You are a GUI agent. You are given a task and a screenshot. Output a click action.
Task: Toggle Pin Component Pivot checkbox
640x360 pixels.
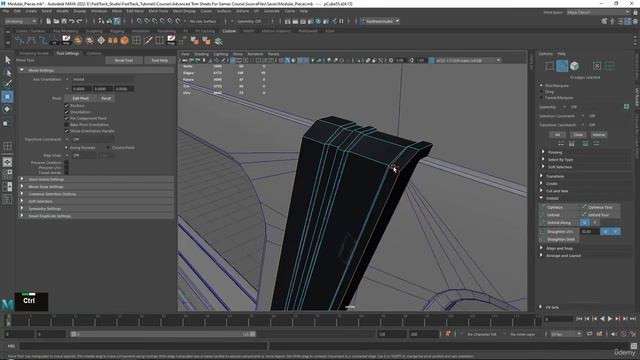coord(67,118)
